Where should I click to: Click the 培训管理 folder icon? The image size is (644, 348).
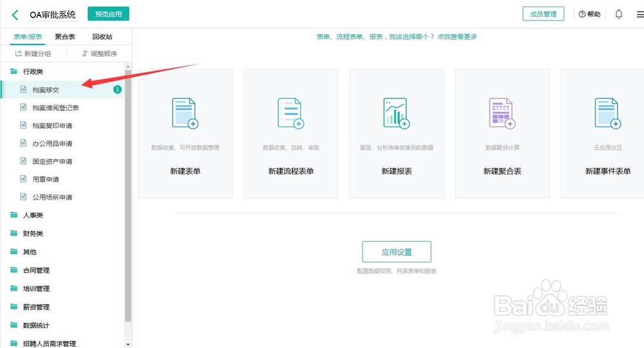14,288
